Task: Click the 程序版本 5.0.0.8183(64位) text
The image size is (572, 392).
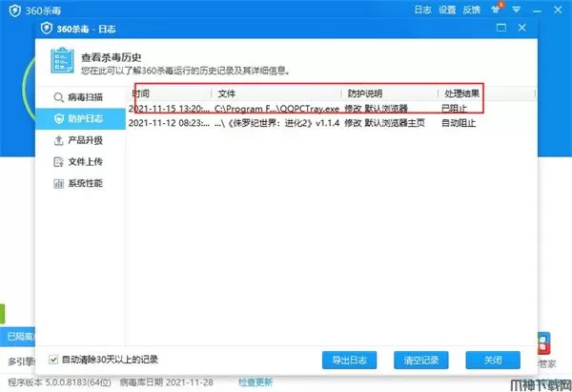Action: tap(59, 382)
